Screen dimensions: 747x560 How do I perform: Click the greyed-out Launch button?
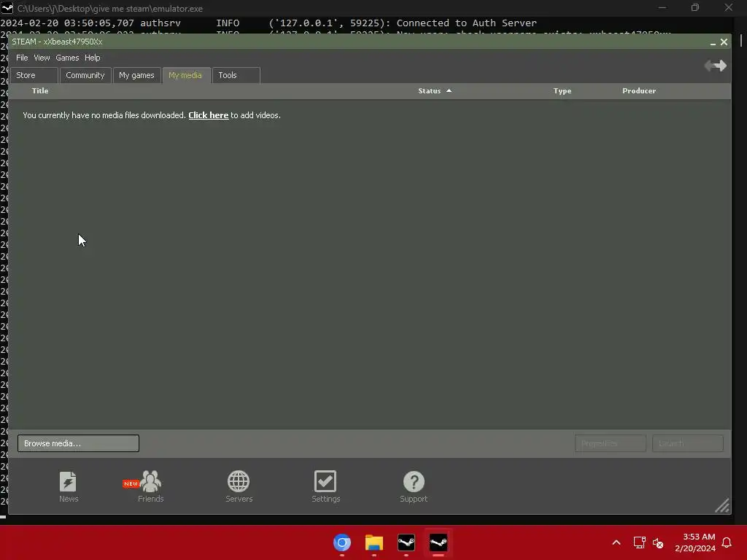coord(687,443)
